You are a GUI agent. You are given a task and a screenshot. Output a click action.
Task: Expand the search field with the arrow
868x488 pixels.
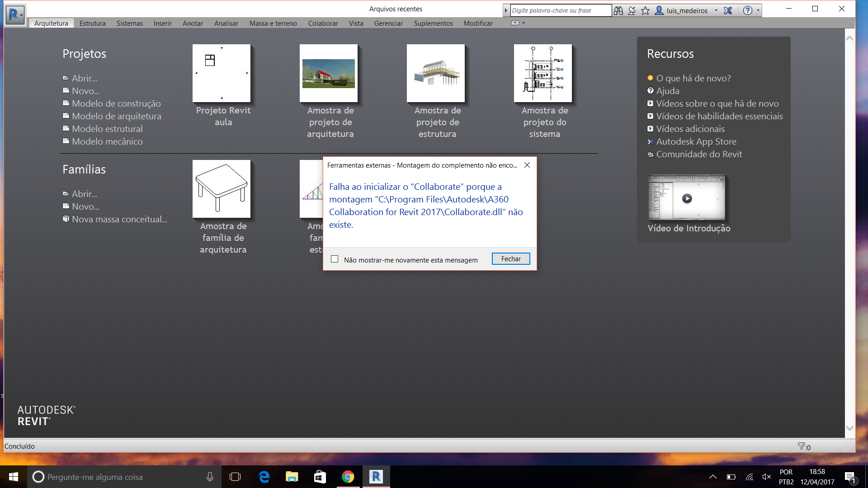[x=506, y=10]
